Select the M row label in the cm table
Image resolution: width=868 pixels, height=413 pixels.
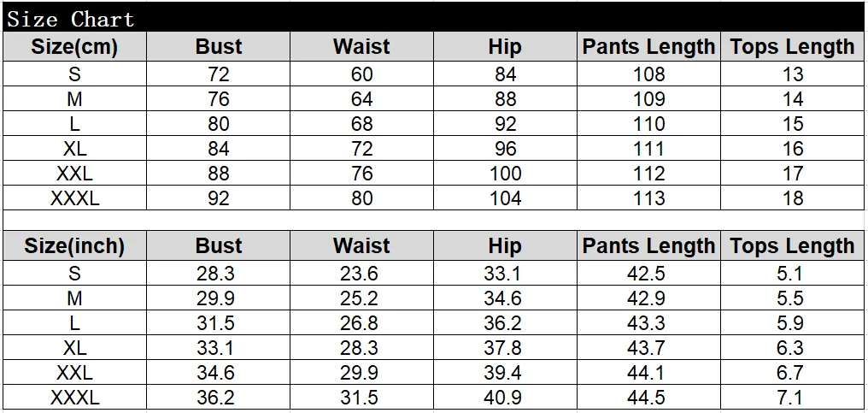(74, 98)
